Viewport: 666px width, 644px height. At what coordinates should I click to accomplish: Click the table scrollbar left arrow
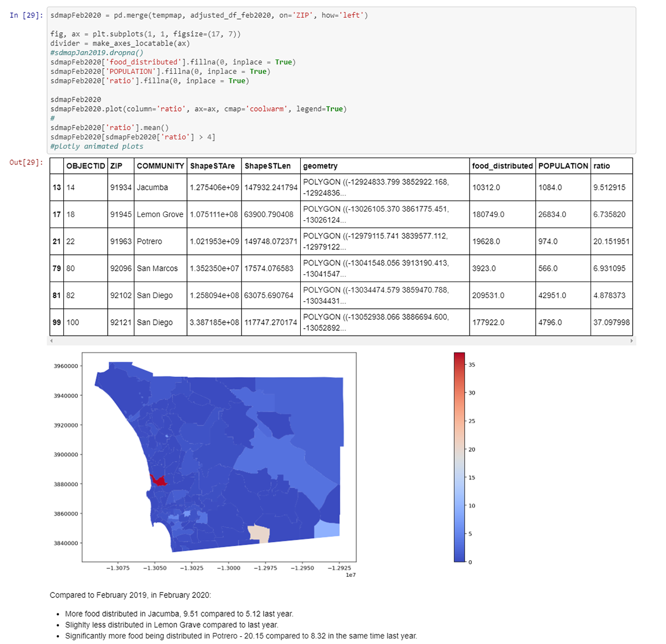coord(51,340)
